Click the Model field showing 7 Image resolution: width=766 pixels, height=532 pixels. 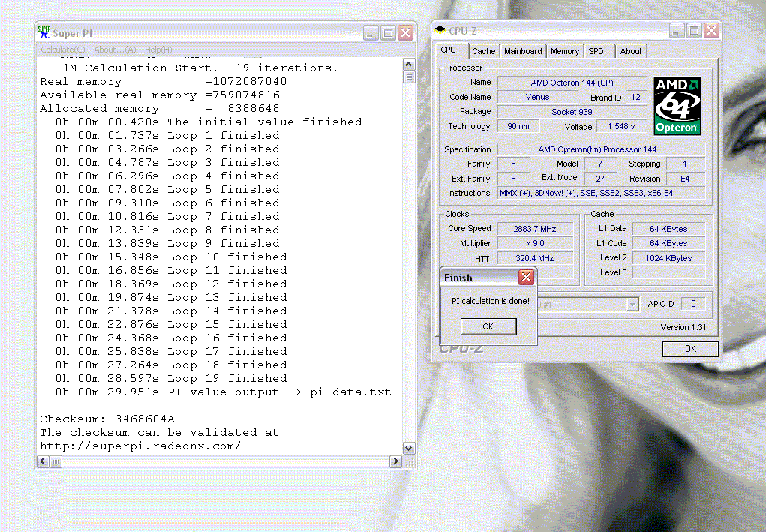pyautogui.click(x=600, y=164)
